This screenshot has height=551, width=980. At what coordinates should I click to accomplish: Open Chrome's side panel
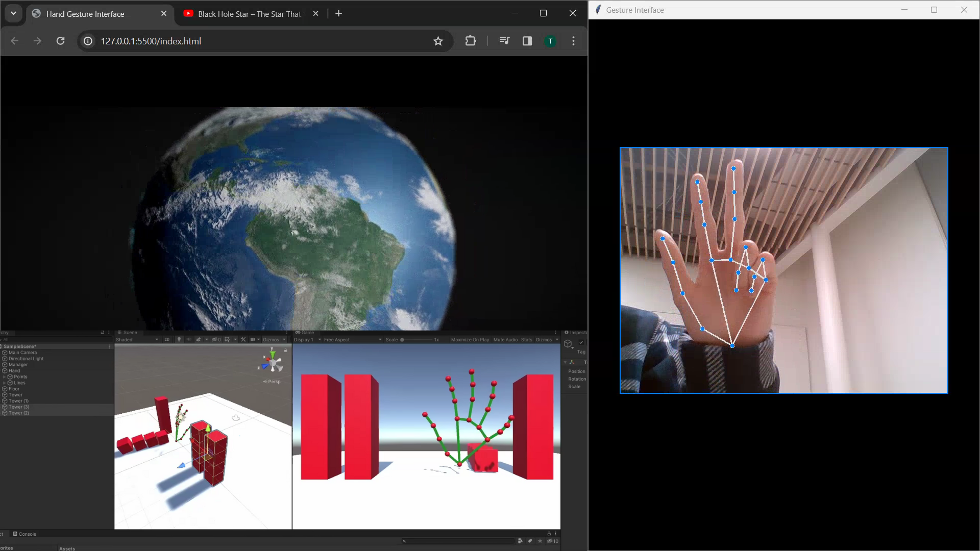[527, 41]
